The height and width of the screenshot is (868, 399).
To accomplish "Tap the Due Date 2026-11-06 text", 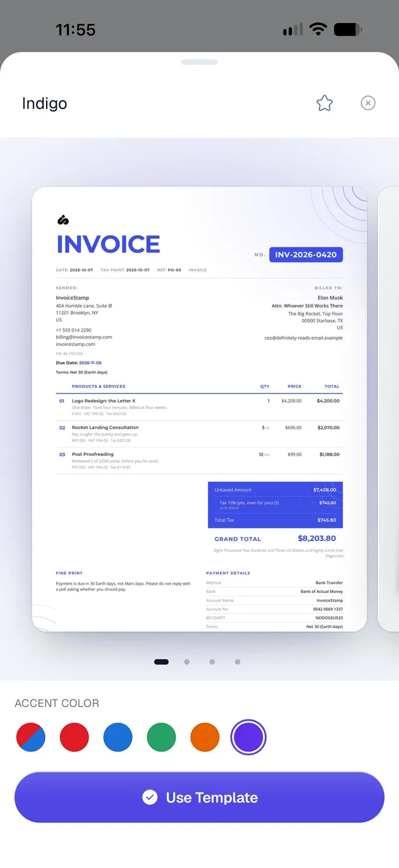I will 79,363.
